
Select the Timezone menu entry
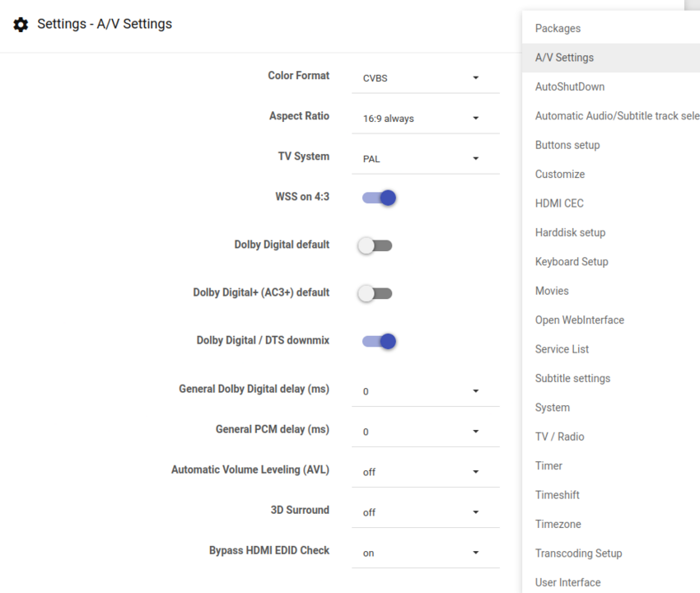558,524
